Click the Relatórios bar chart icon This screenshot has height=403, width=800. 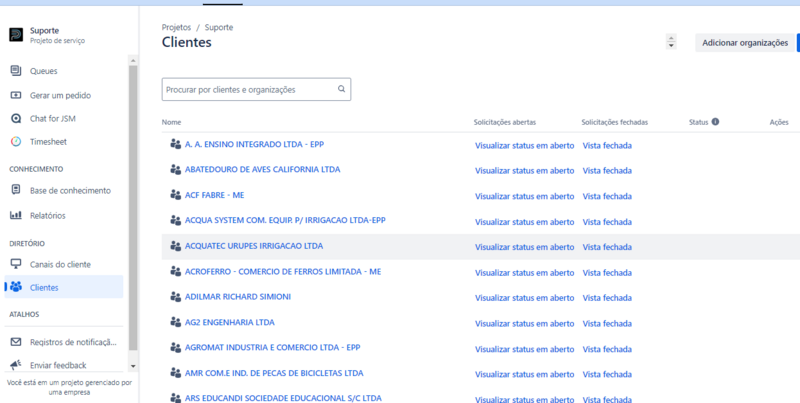coord(16,215)
